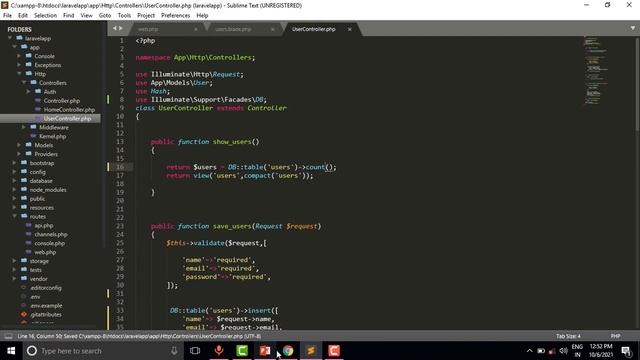Open the .env.example file

(x=46, y=306)
